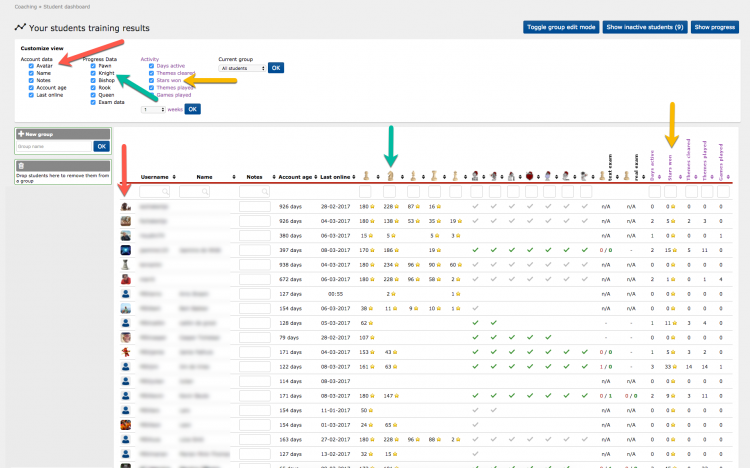This screenshot has height=468, width=750.
Task: Click the Coaching breadcrumb link
Action: (x=25, y=7)
